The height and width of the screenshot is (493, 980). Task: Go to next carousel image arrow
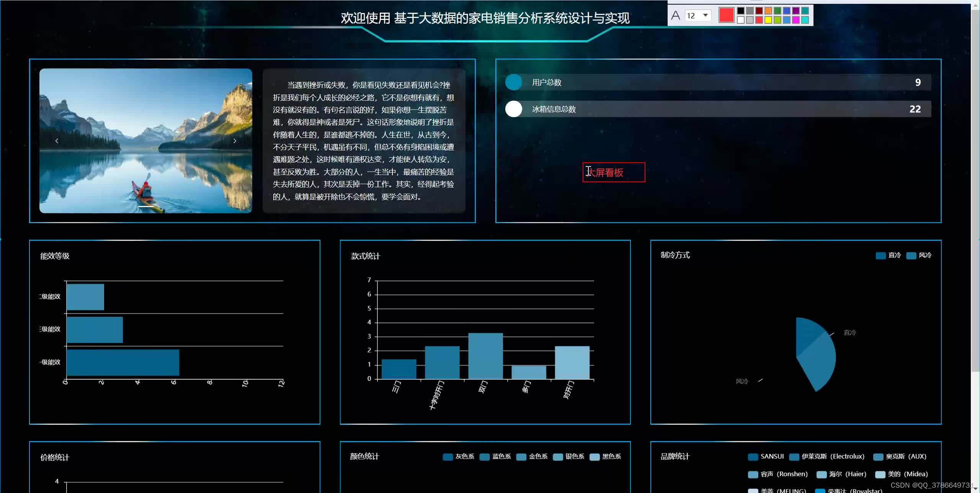(235, 141)
